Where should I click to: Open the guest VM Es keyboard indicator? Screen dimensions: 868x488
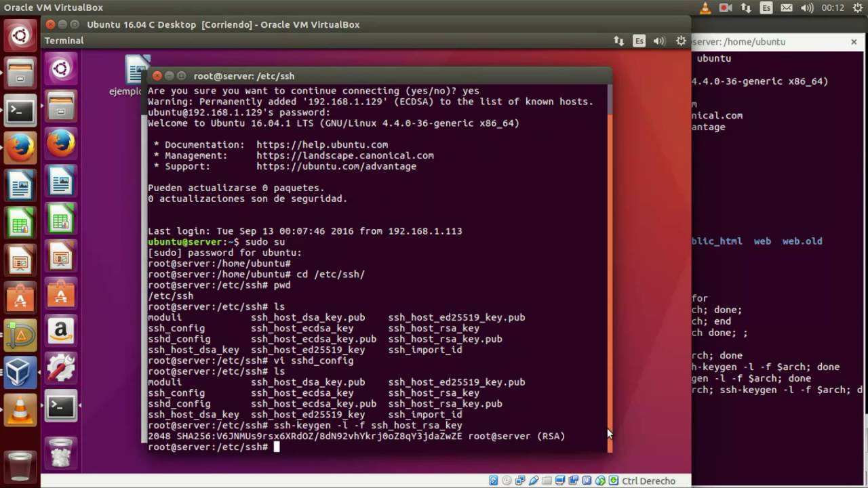(639, 41)
